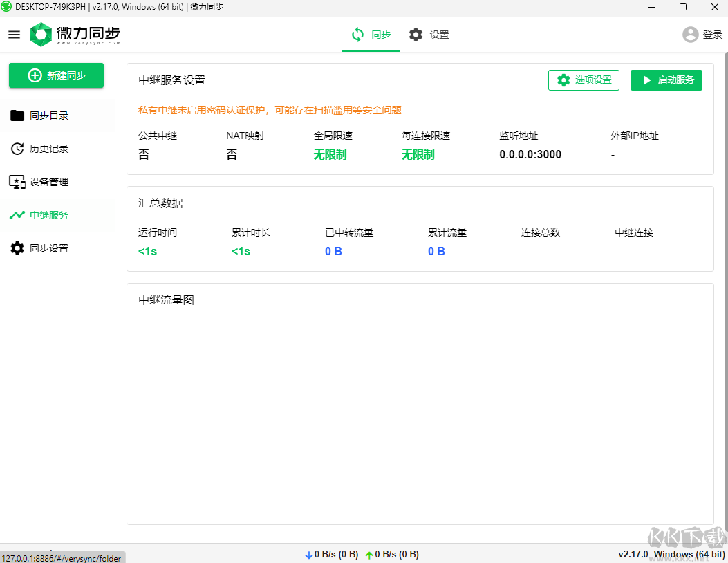Open 设备管理 via its devices icon
This screenshot has width=728, height=563.
(17, 182)
